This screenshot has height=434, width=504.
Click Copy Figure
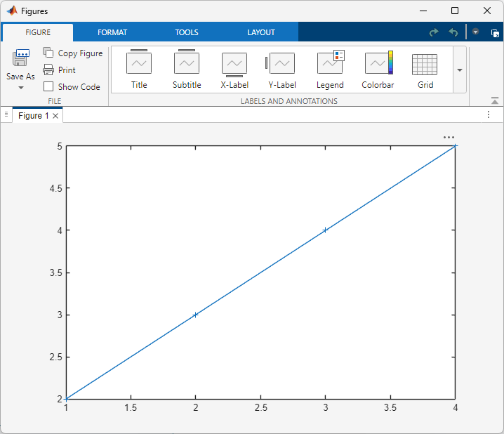[x=73, y=53]
